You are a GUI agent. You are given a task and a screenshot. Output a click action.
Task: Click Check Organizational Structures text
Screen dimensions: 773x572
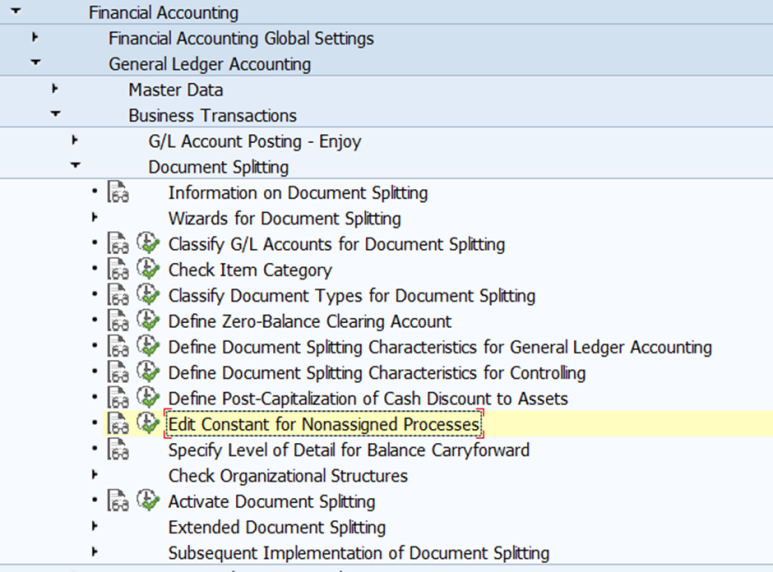(x=288, y=476)
